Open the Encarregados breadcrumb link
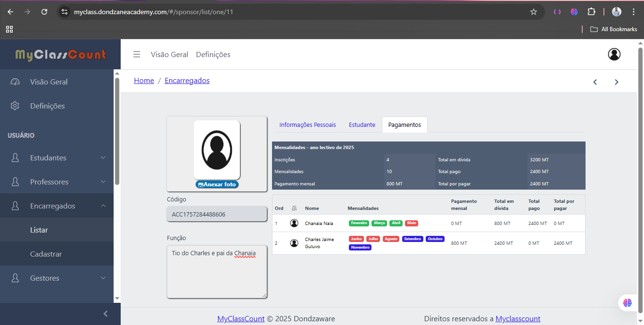644x325 pixels. pyautogui.click(x=187, y=81)
